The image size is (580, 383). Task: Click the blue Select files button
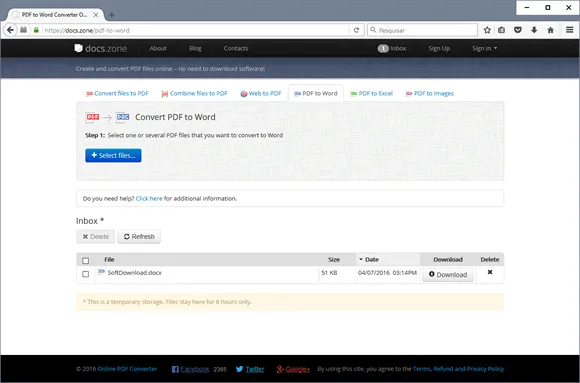click(113, 155)
